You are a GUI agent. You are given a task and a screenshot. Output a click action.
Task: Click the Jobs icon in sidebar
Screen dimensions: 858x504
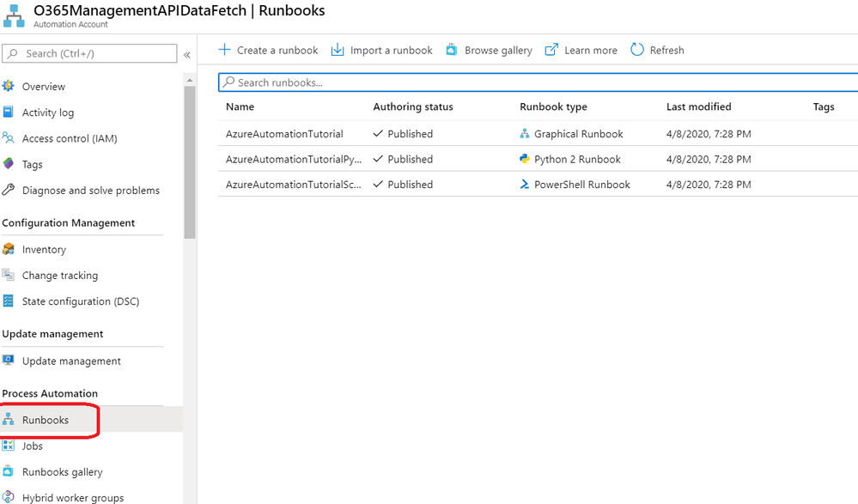(9, 446)
